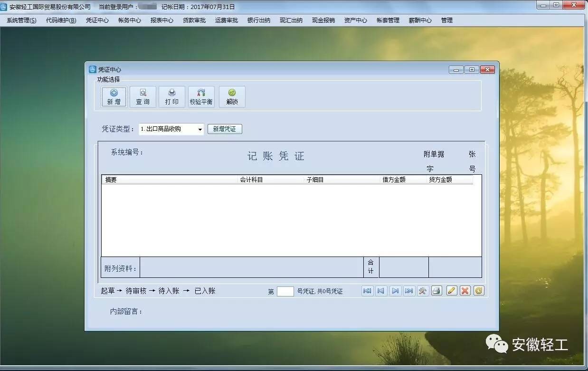Click the 附单据 label

click(434, 154)
